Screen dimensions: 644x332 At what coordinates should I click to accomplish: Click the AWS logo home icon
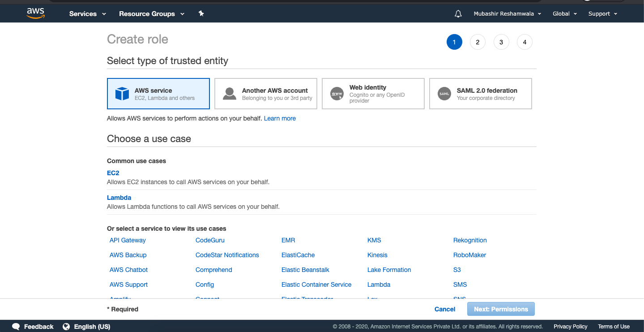pyautogui.click(x=35, y=13)
